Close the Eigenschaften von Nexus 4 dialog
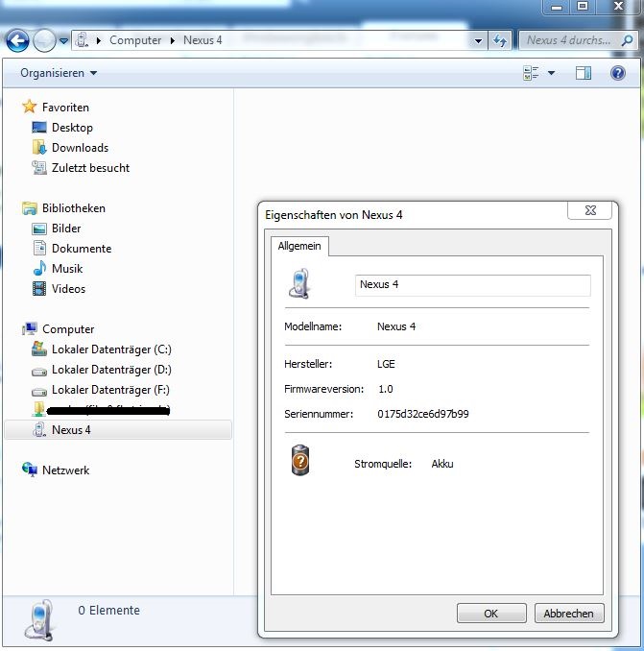This screenshot has width=644, height=651. tap(589, 210)
